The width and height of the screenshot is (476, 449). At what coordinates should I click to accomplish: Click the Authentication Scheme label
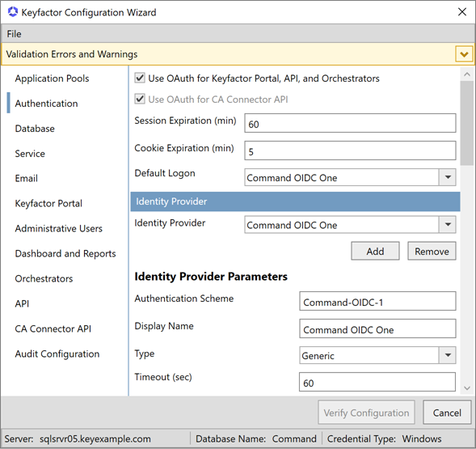click(184, 299)
